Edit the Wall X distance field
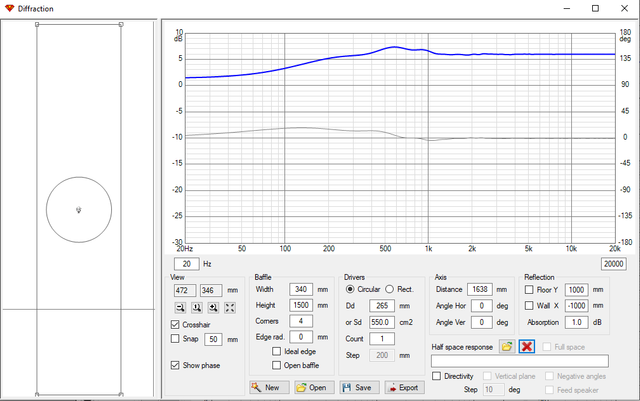640x401 pixels. click(x=577, y=306)
